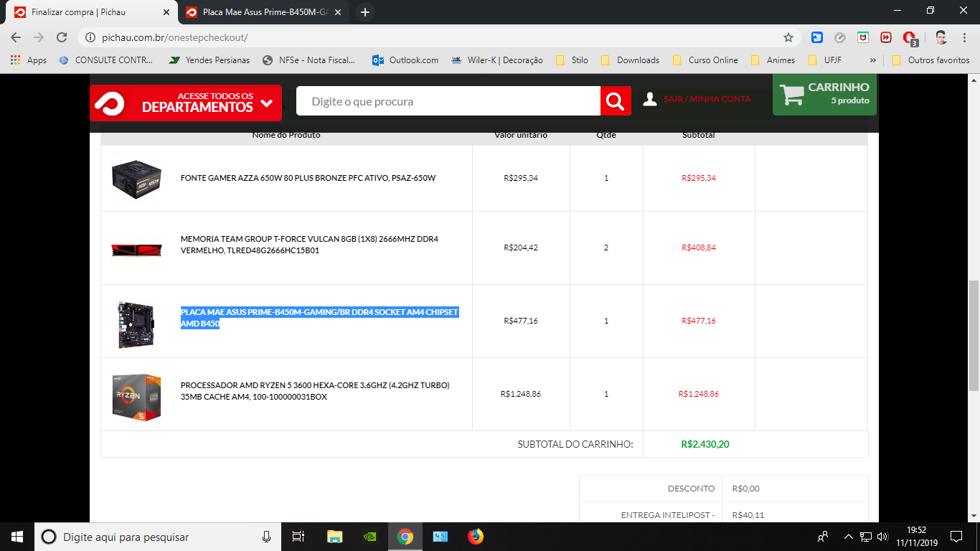Click the Fonte Gamer Azza product name
The height and width of the screenshot is (551, 980).
click(x=308, y=178)
